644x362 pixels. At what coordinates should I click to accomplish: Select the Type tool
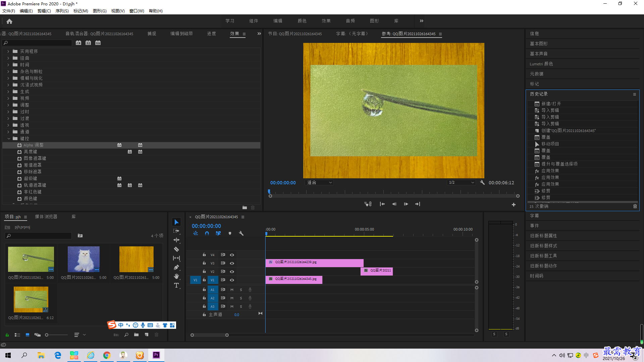pos(176,285)
